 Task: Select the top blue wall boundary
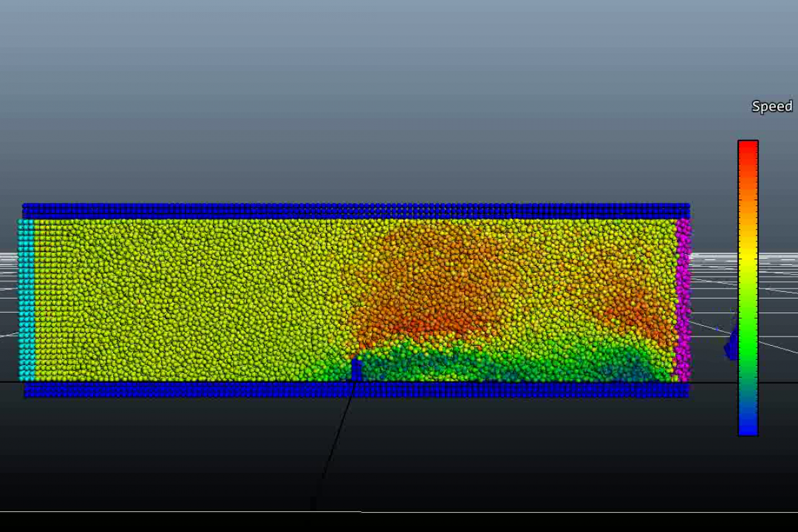coord(356,211)
